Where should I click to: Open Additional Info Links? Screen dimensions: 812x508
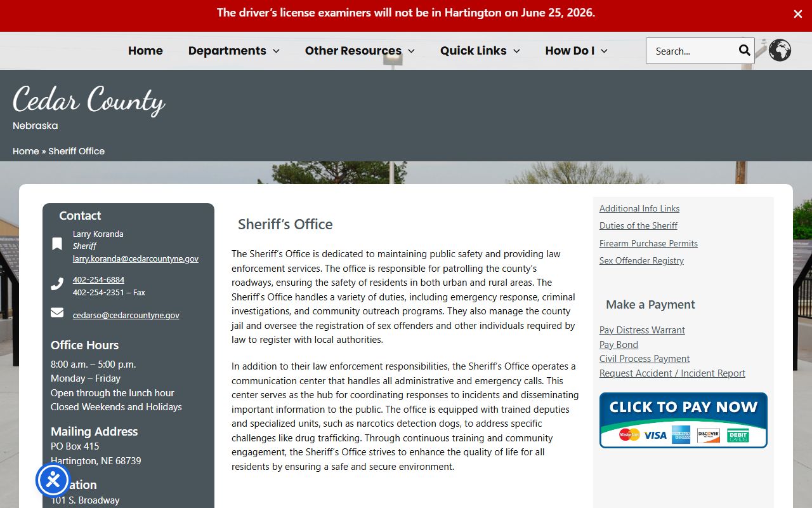[639, 208]
